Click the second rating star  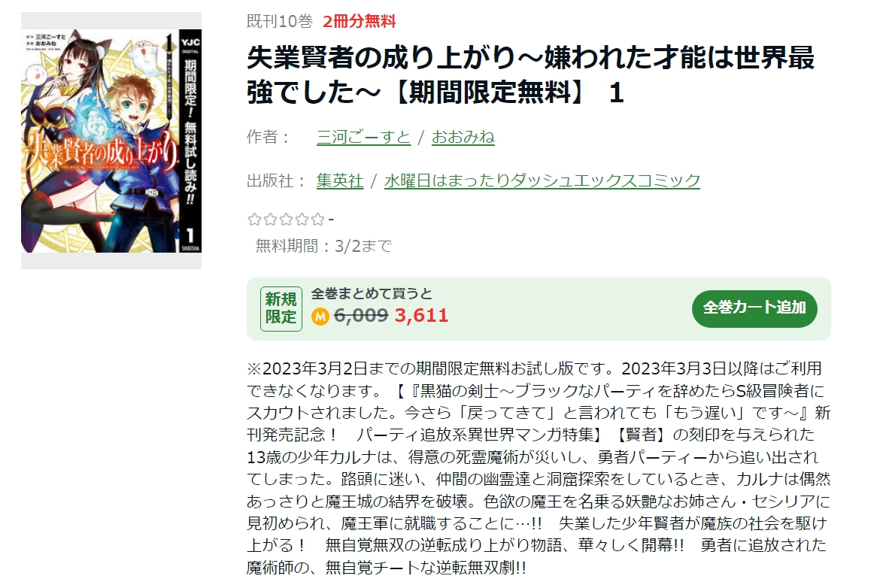pyautogui.click(x=270, y=220)
